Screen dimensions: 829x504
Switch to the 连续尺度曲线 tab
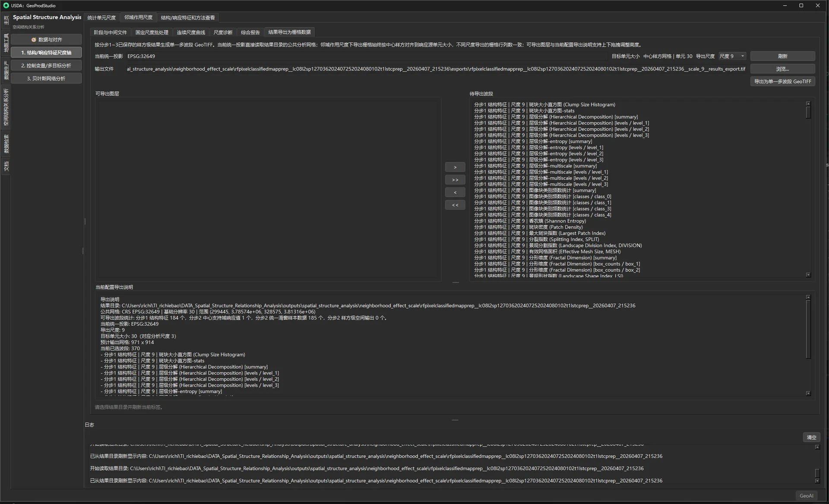[x=191, y=32]
